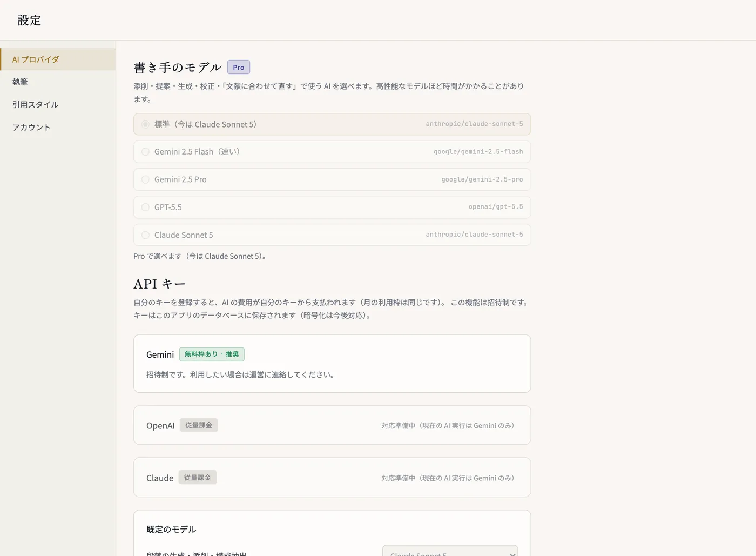Click the 設定 page title
This screenshot has height=556, width=756.
29,20
